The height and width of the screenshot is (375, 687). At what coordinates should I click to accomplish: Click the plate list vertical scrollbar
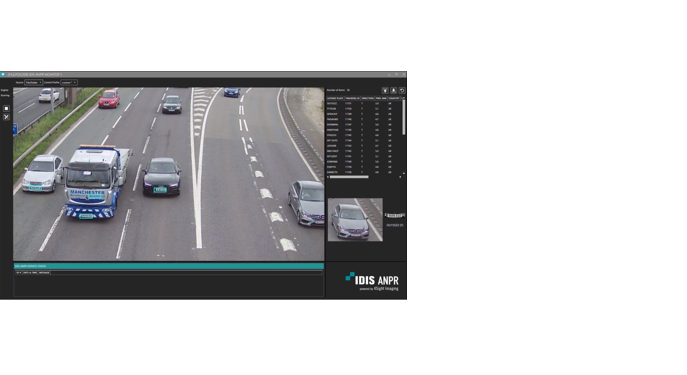(x=404, y=117)
